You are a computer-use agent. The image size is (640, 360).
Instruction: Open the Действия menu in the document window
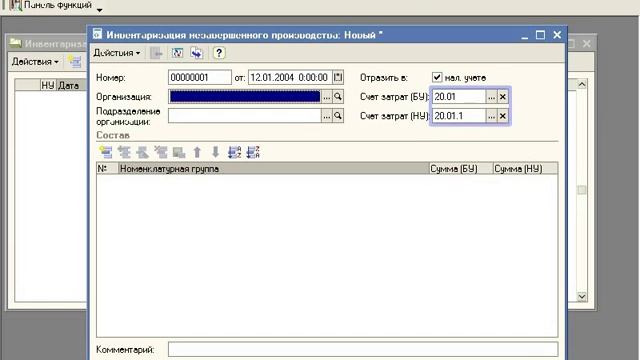coord(117,53)
